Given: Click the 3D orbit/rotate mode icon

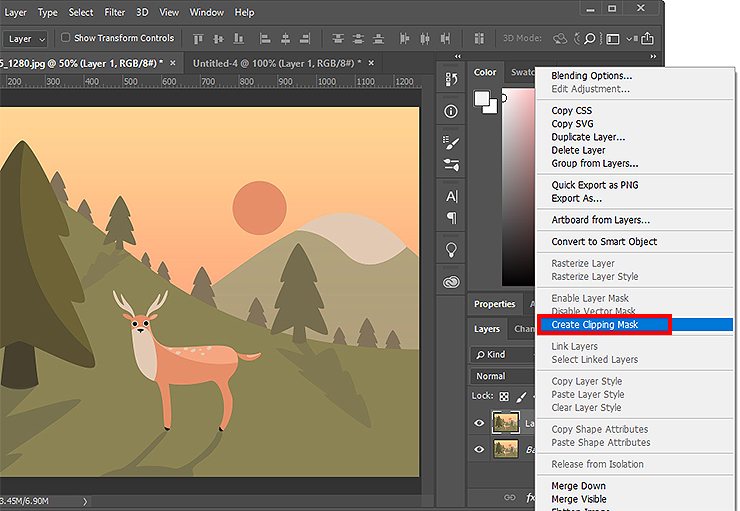Looking at the screenshot, I should tap(560, 39).
